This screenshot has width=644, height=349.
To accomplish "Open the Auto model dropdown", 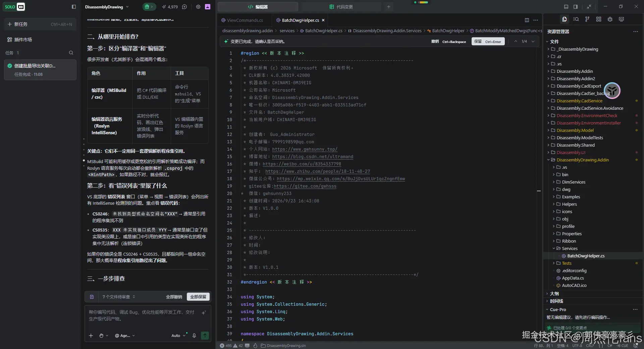I will pyautogui.click(x=178, y=335).
